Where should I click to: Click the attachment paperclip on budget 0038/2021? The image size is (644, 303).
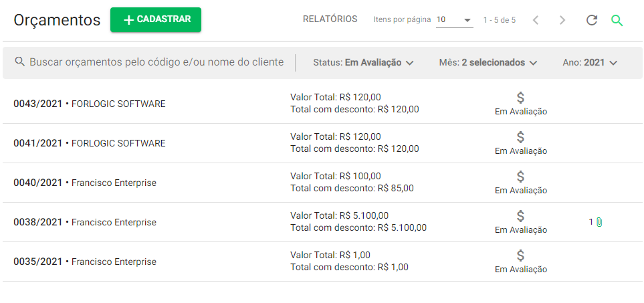point(599,222)
